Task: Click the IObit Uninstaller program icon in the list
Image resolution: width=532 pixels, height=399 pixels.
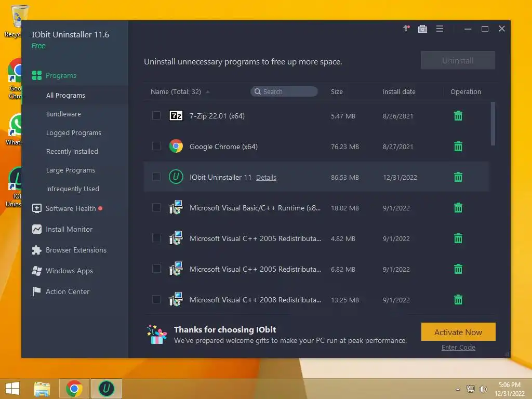Action: pyautogui.click(x=176, y=177)
